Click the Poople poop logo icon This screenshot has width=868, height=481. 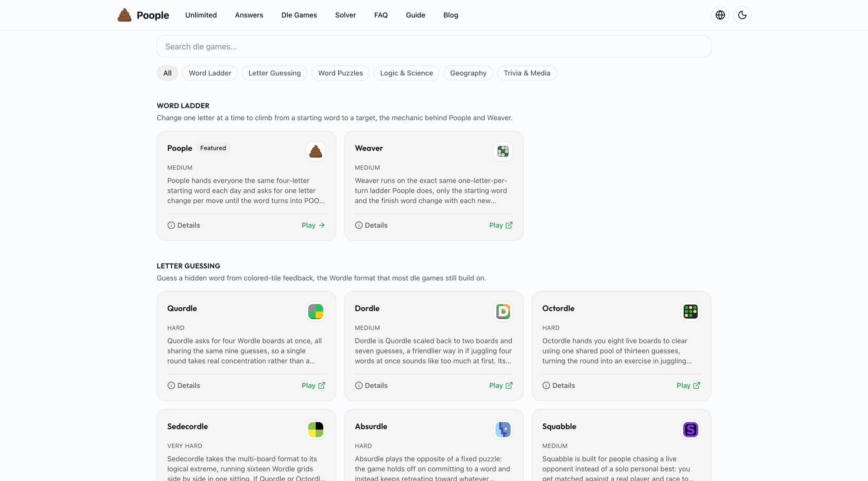124,15
